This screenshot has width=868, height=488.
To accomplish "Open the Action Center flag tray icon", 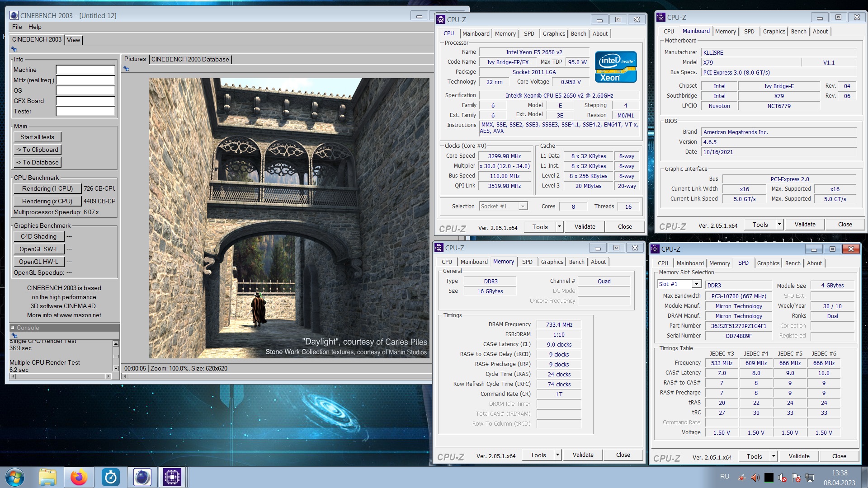I will coord(796,478).
